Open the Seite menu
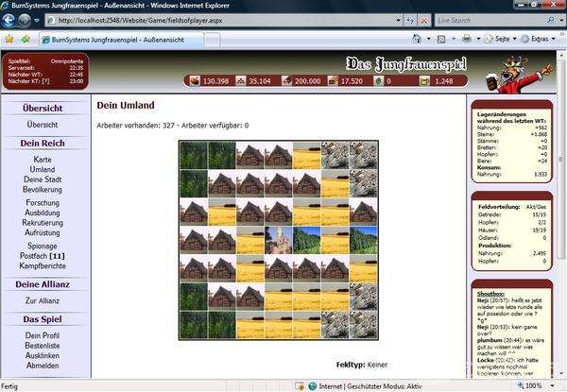Image resolution: width=567 pixels, height=392 pixels. click(501, 39)
